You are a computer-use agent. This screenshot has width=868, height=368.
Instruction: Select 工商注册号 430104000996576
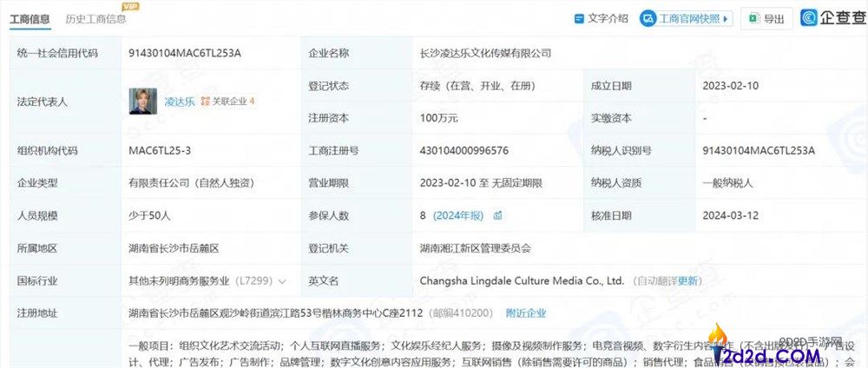pos(464,150)
